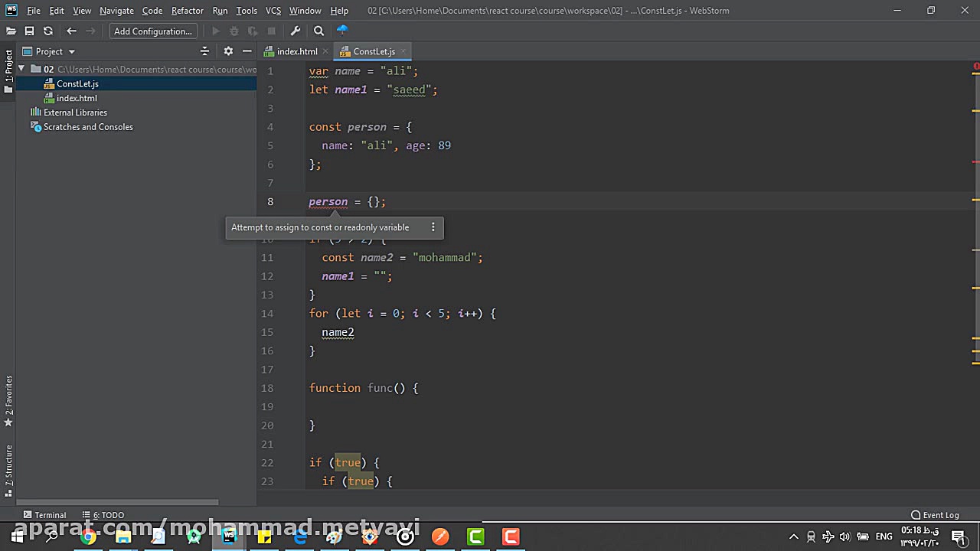Open File Explorer from the taskbar
The image size is (980, 551).
tap(123, 536)
